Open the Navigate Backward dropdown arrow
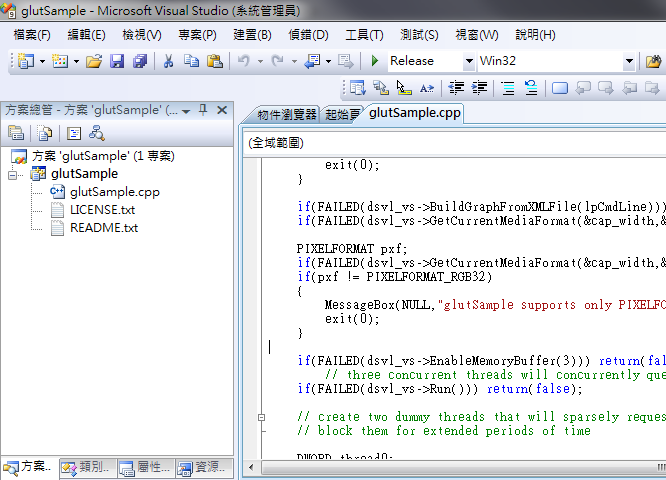 [328, 62]
